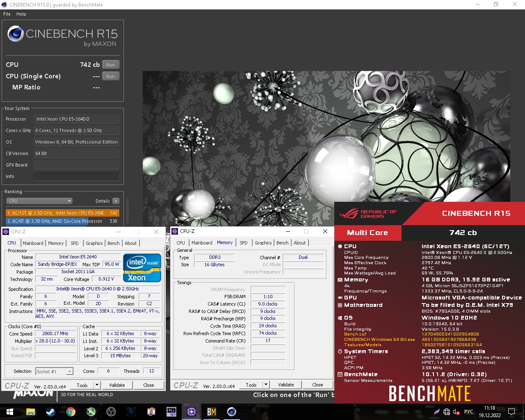Click the Core Speed value 2800.17 MHz
Screen dimensions: 525x420
point(55,333)
